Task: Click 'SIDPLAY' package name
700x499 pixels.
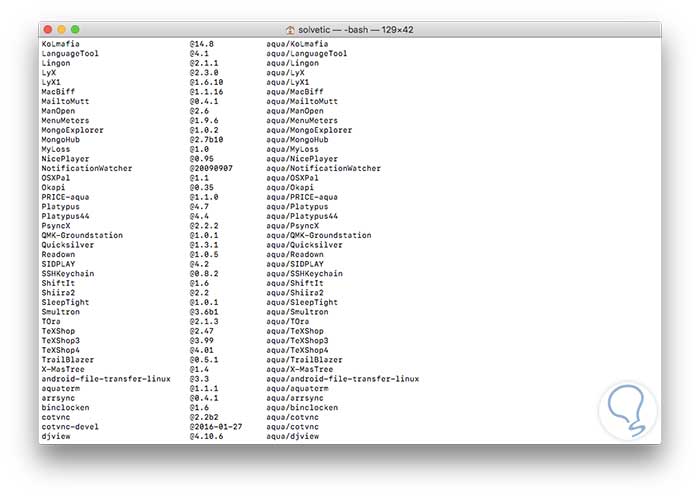Action: coord(58,264)
